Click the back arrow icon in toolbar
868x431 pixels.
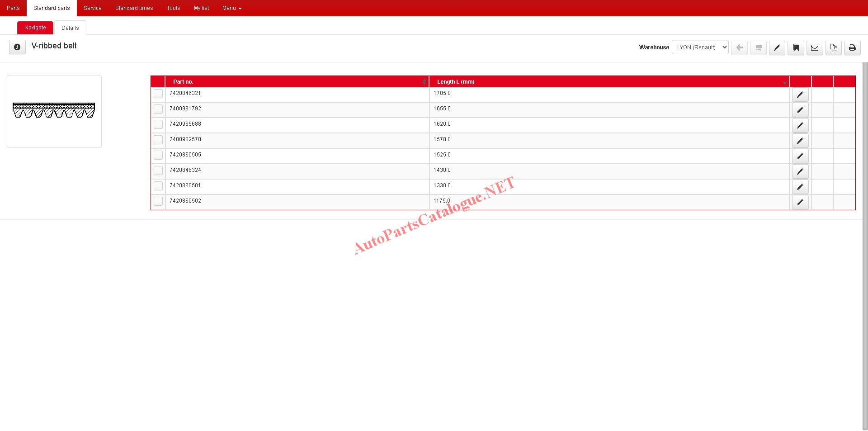pyautogui.click(x=739, y=47)
